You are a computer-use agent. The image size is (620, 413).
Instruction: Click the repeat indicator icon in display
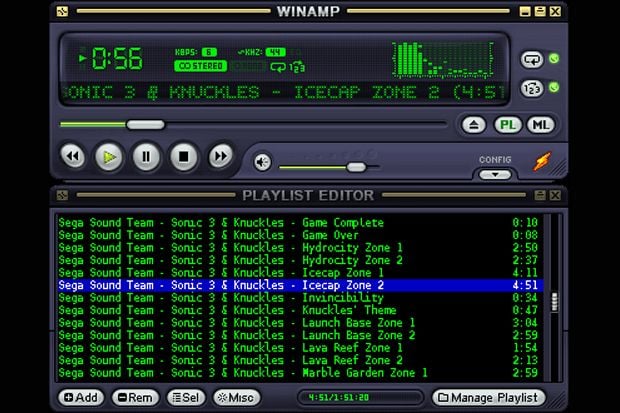278,66
